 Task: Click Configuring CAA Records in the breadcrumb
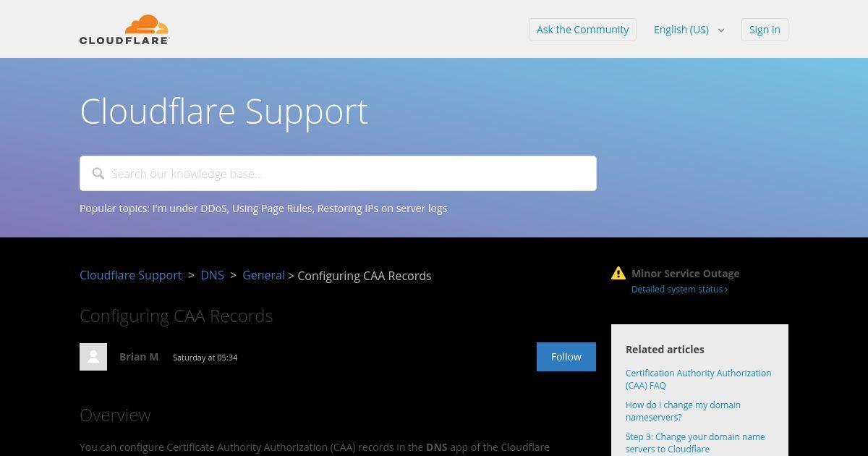pos(365,276)
